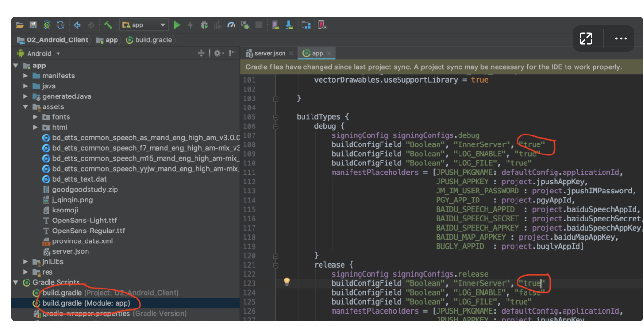644x327 pixels.
Task: Toggle the fold marker at line 106
Action: pos(275,126)
